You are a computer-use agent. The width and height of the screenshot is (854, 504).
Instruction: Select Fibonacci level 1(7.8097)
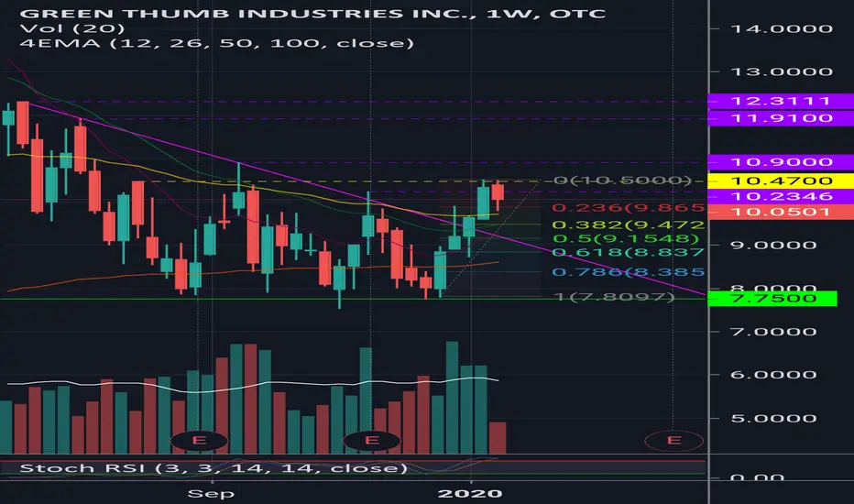614,297
